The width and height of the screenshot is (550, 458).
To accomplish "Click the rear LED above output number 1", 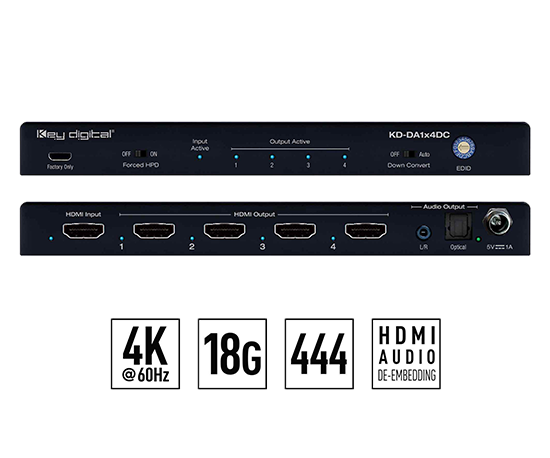I will pyautogui.click(x=121, y=238).
